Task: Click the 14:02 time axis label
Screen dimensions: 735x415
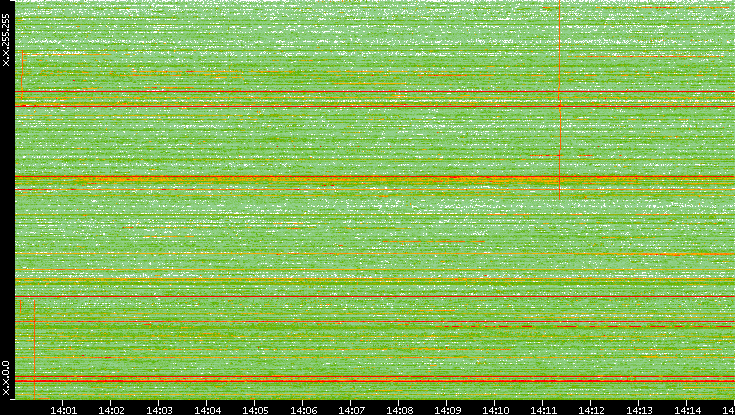Action: pyautogui.click(x=111, y=410)
